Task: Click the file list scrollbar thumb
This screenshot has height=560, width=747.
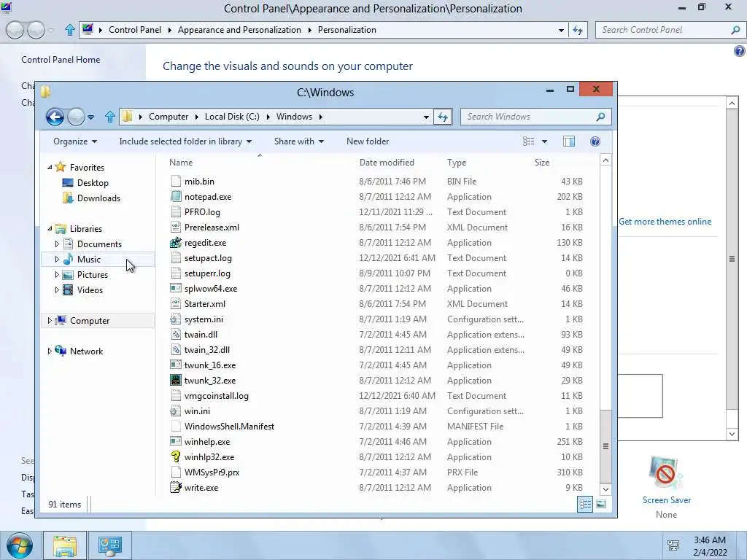Action: [605, 446]
